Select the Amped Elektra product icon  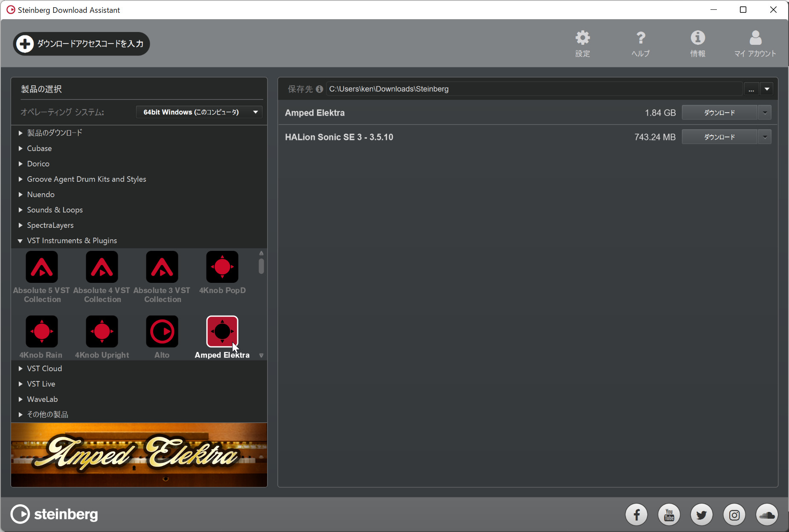[222, 331]
